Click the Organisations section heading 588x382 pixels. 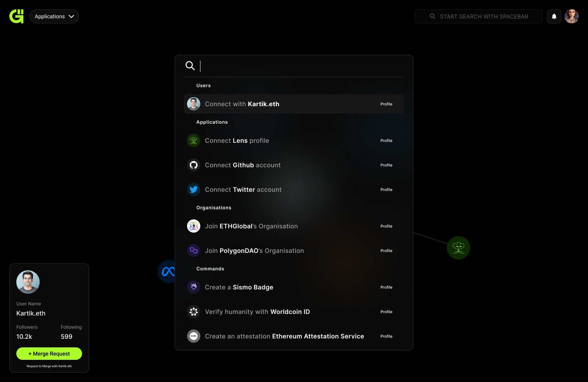tap(214, 208)
